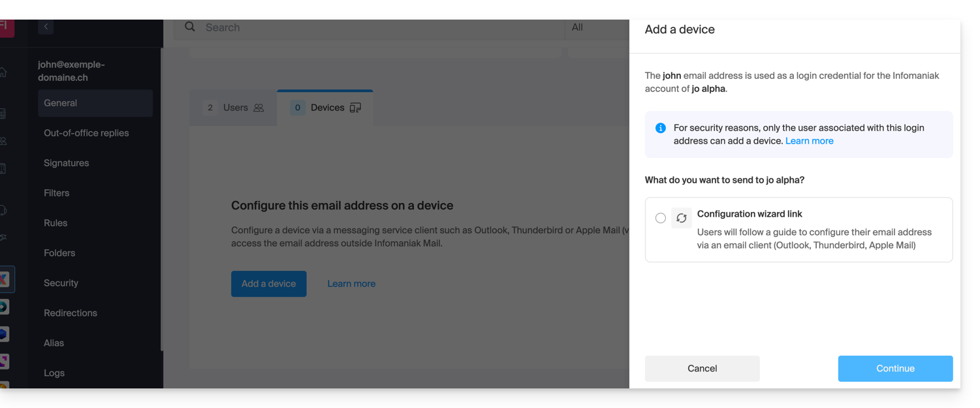Click the search magnifier icon
The image size is (980, 408).
pos(190,27)
